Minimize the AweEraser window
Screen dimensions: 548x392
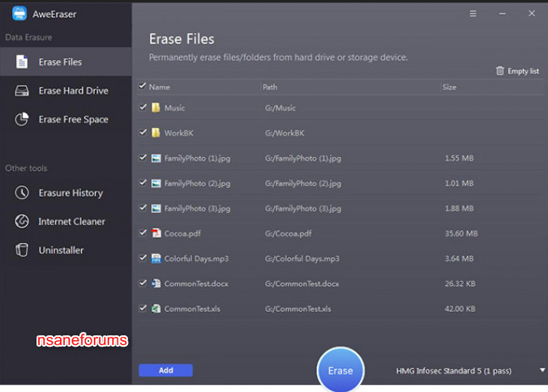click(503, 14)
